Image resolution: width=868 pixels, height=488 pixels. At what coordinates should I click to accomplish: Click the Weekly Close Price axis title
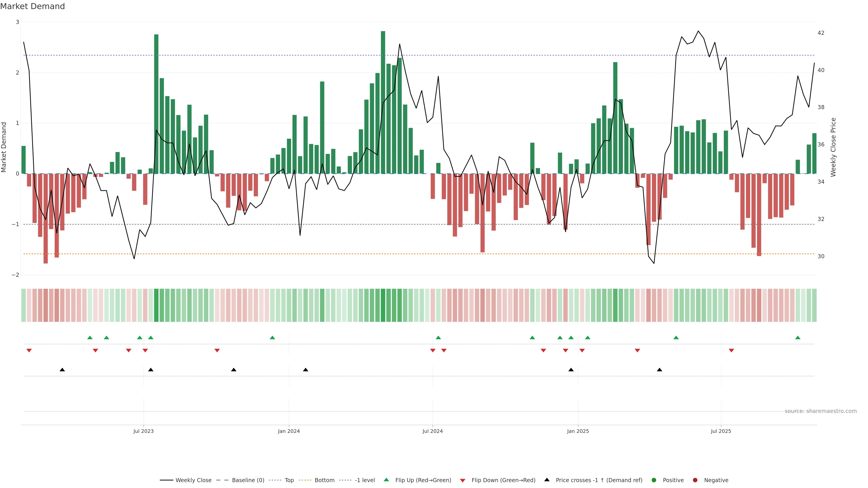(833, 147)
